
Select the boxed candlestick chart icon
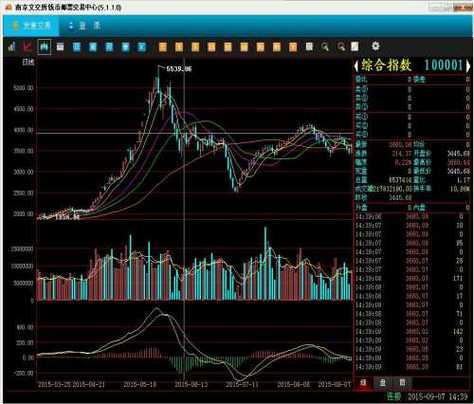(x=44, y=46)
